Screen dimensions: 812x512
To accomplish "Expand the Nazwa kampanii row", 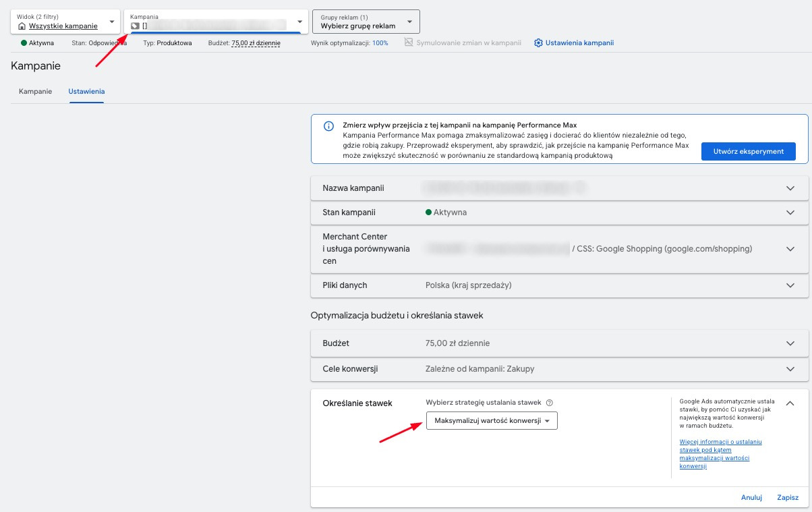I will click(x=560, y=188).
